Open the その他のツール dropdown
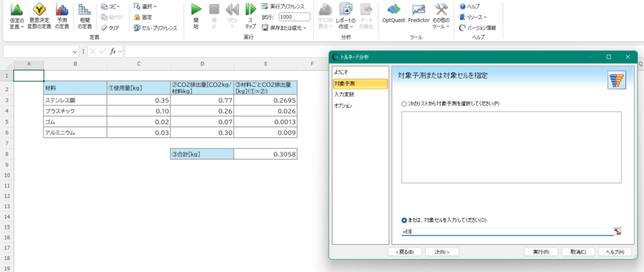The image size is (644, 272). [x=441, y=11]
